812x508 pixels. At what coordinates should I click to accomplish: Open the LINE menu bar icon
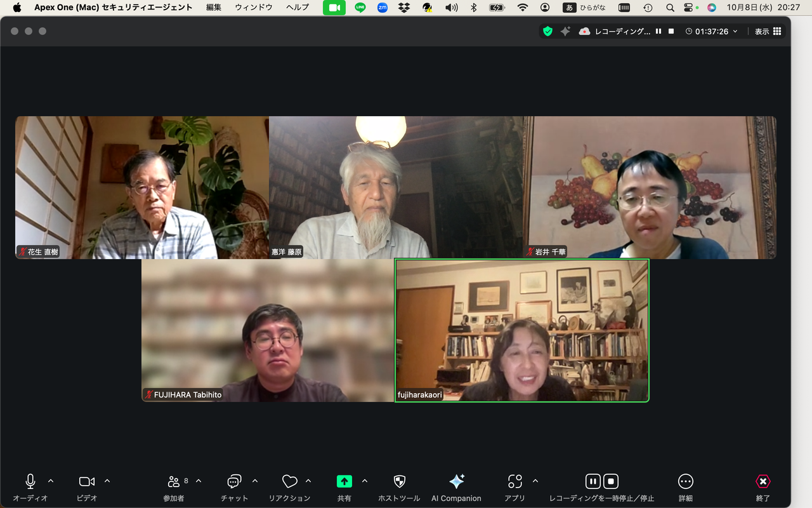pyautogui.click(x=360, y=8)
